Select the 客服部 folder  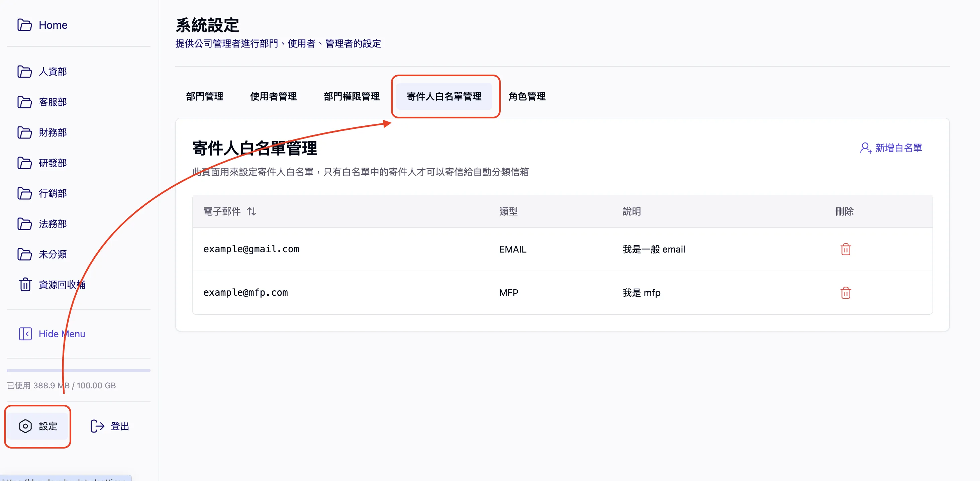53,102
